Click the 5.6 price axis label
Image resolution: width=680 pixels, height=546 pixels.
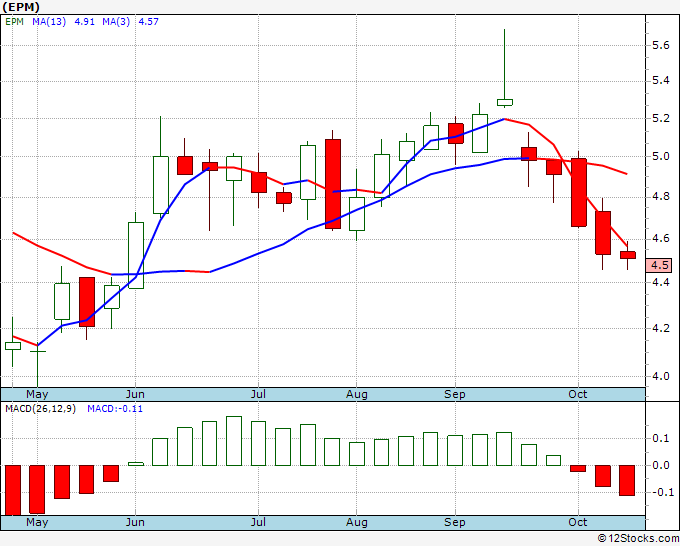pyautogui.click(x=660, y=46)
